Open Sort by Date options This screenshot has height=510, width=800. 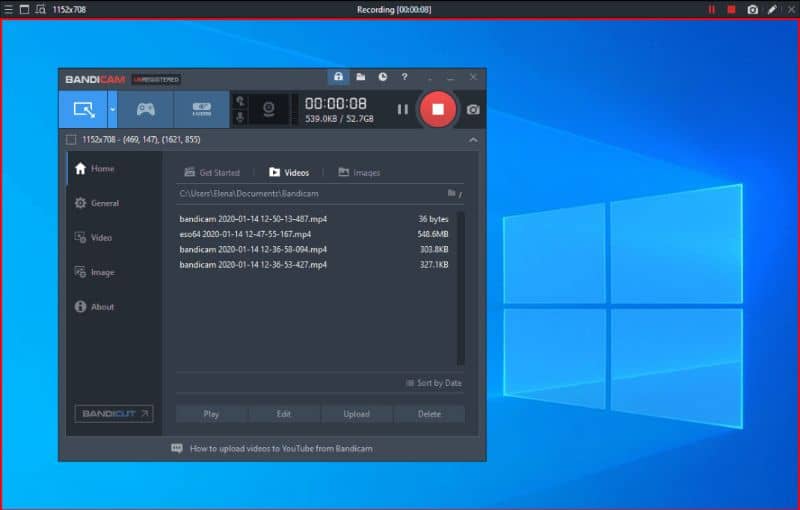click(434, 383)
